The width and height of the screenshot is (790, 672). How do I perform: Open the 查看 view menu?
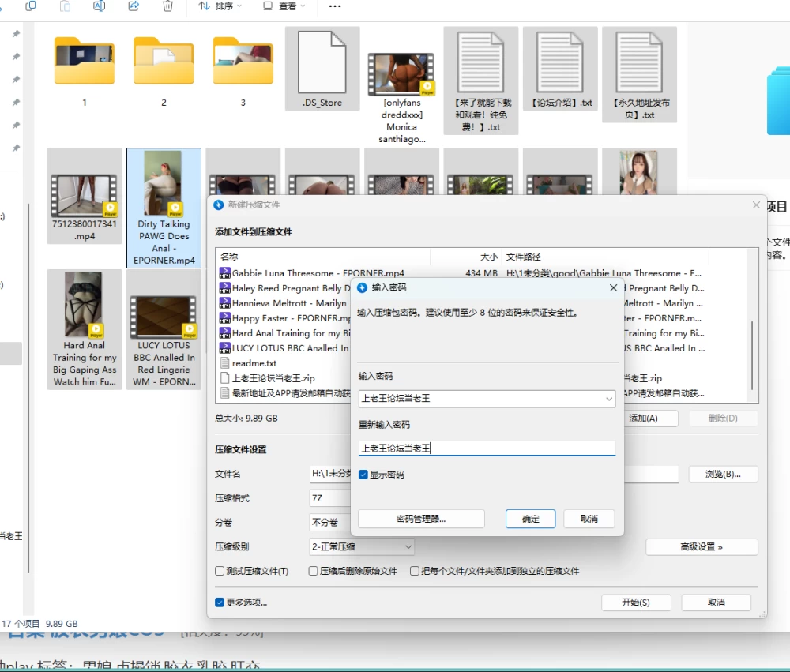point(284,6)
